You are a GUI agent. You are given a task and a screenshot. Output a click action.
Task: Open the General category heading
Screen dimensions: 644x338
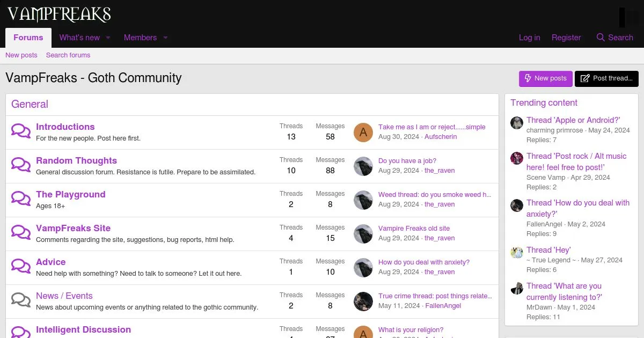pyautogui.click(x=30, y=104)
